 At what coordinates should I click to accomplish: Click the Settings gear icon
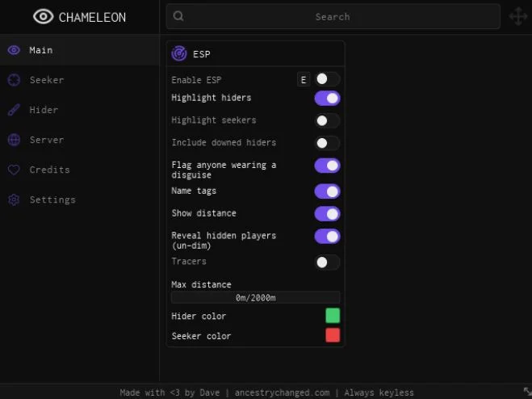click(14, 199)
